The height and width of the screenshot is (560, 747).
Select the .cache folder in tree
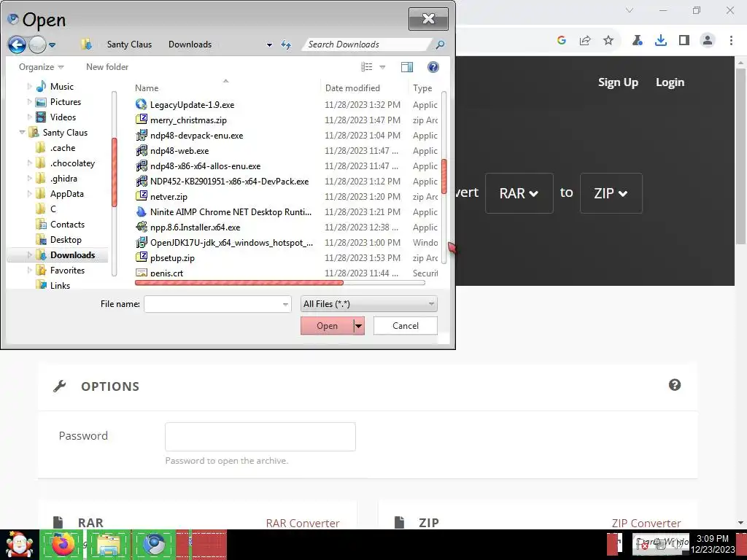point(63,148)
